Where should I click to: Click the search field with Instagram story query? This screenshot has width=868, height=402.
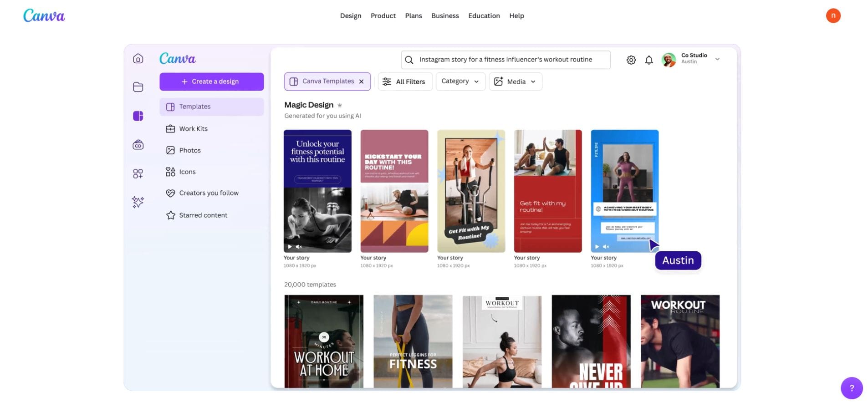pos(505,60)
